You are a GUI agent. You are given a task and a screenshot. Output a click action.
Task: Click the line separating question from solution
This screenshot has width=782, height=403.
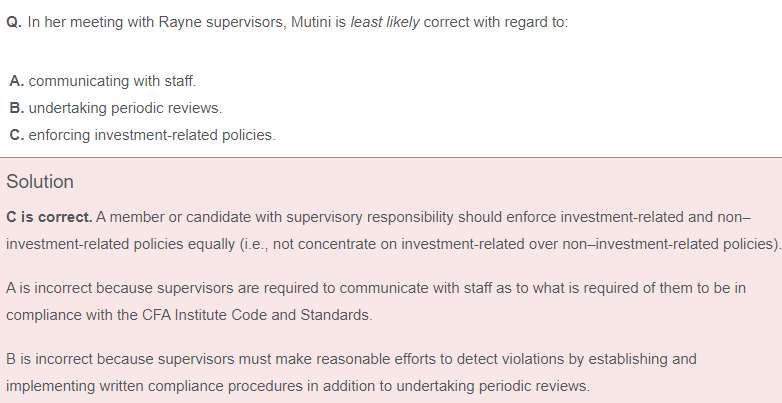pos(391,158)
